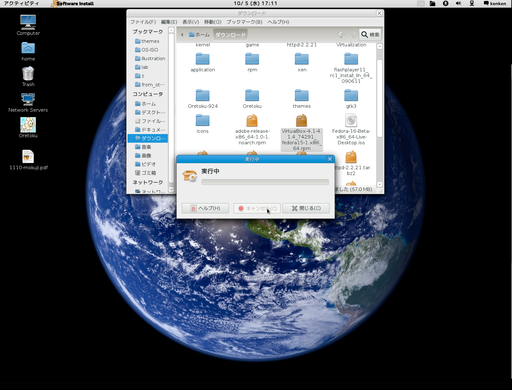Open ファイルシステム in sidebar
This screenshot has height=390, width=512.
click(150, 121)
